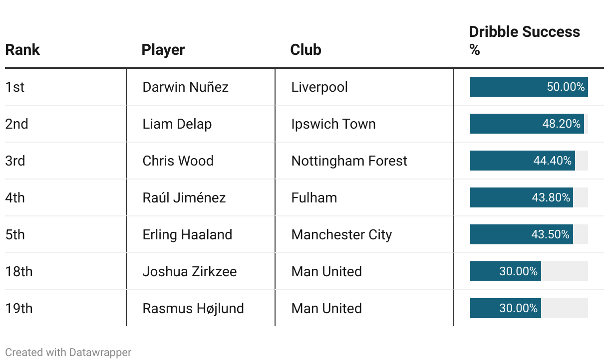609x364 pixels.
Task: Click the Club column header
Action: click(x=305, y=50)
